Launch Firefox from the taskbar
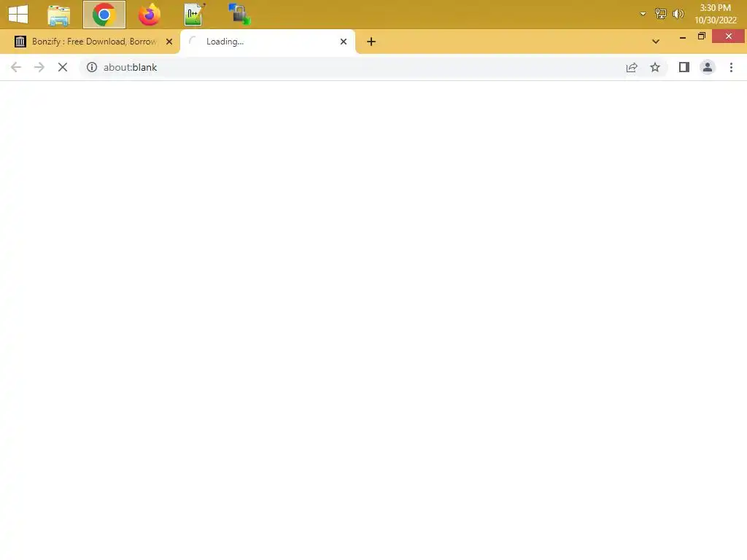This screenshot has height=560, width=747. 149,15
